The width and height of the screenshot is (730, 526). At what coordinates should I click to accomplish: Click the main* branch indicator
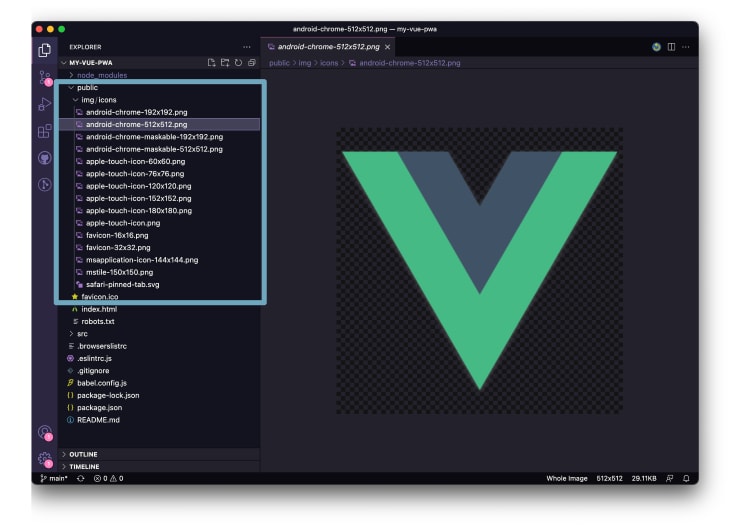point(54,478)
